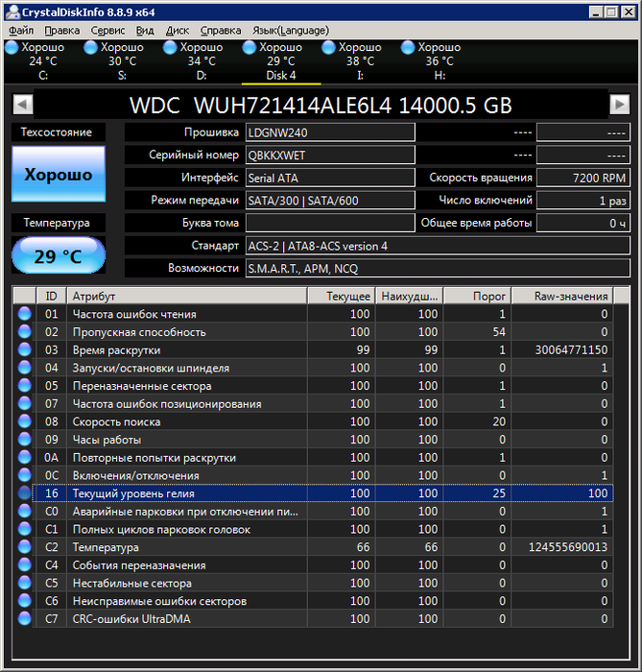Click the Общее время работы value 0 ч
Screen dimensions: 642x672
pyautogui.click(x=583, y=223)
